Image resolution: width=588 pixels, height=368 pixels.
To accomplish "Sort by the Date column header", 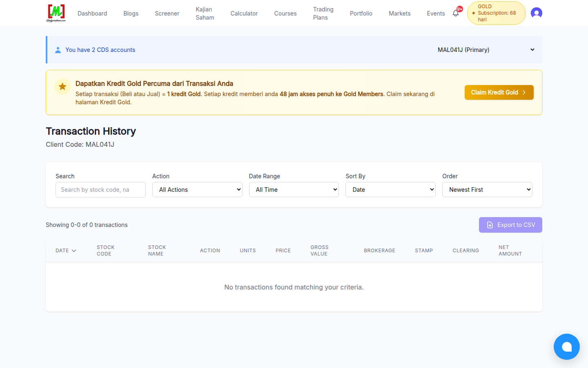I will coord(66,251).
